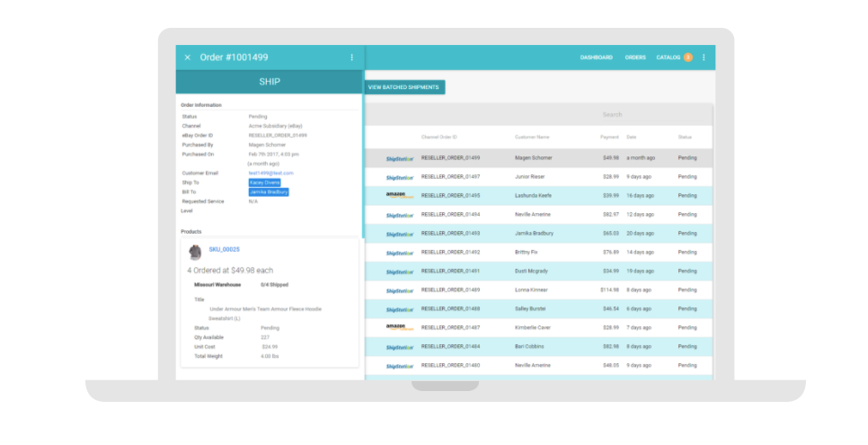Screen dimensions: 868x445
Task: Click the '6 days ago' date cell
Action: 639,308
